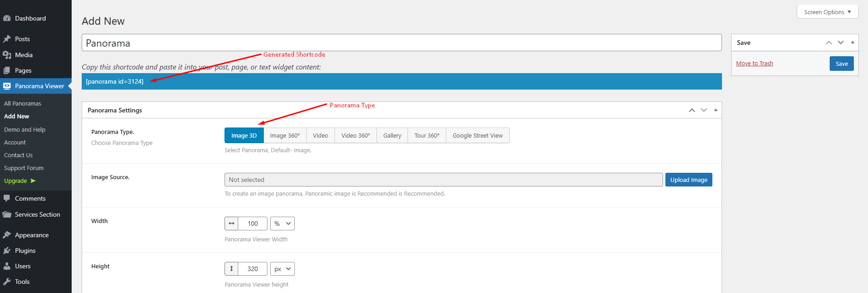Go to All Panoramas submenu
Screen dimensions: 868x293
coord(22,103)
